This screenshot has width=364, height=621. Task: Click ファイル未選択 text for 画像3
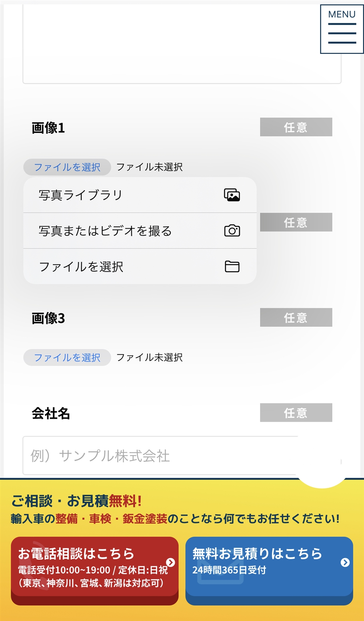[x=149, y=357]
